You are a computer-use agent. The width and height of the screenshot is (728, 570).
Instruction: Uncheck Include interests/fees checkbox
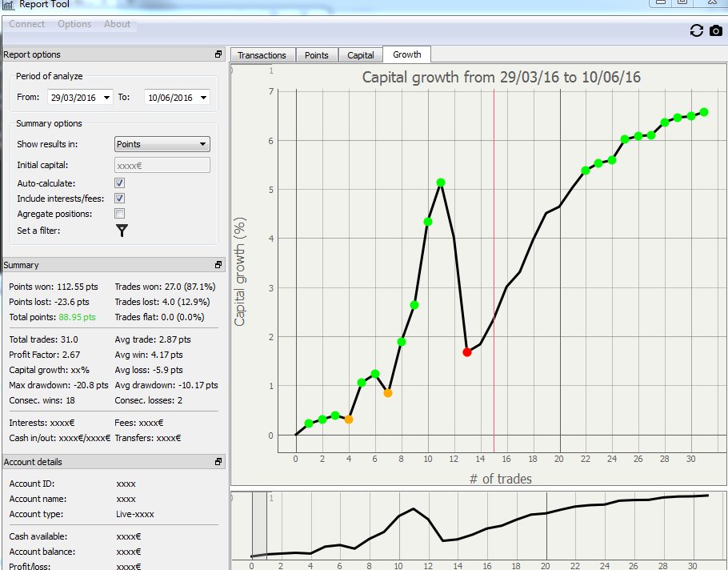[120, 199]
